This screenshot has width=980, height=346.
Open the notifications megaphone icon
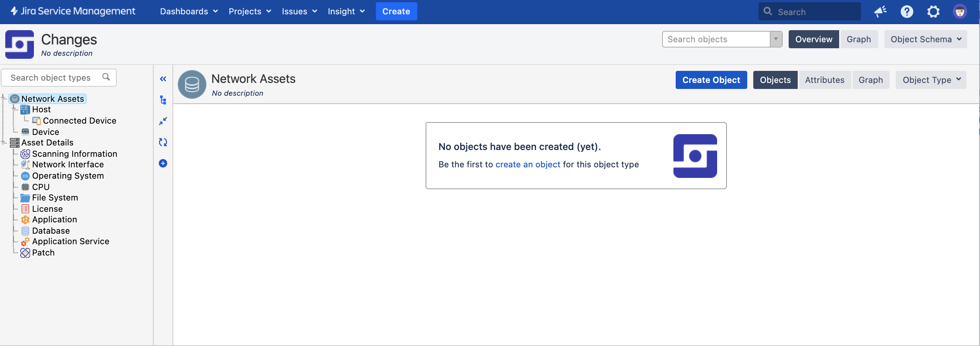(880, 12)
